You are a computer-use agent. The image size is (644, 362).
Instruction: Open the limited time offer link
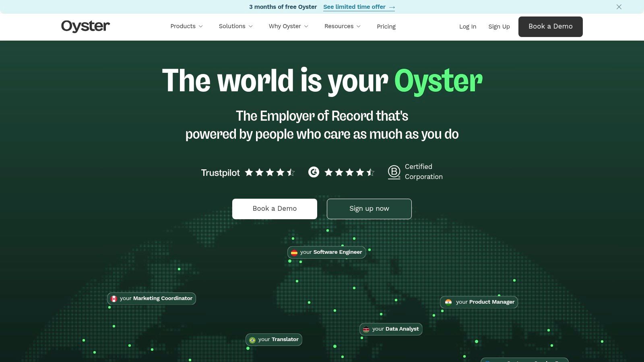tap(359, 7)
